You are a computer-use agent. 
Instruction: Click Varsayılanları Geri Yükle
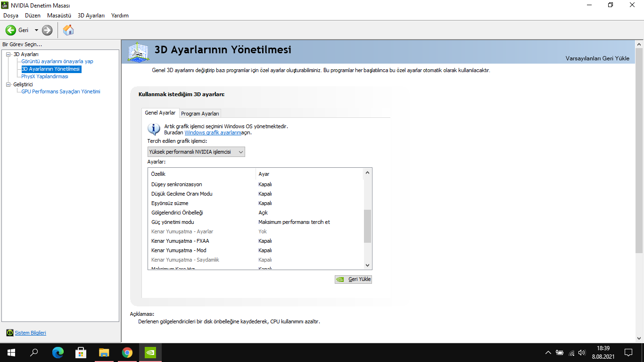pos(597,58)
